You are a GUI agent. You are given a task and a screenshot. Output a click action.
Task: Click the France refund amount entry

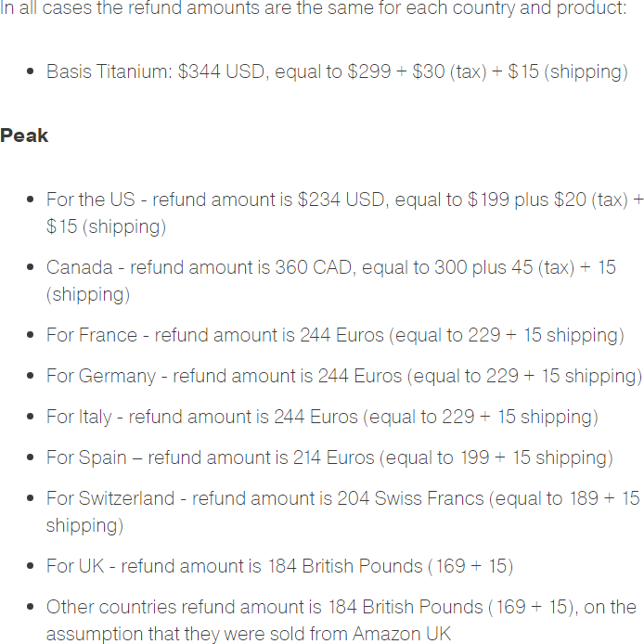coord(335,335)
